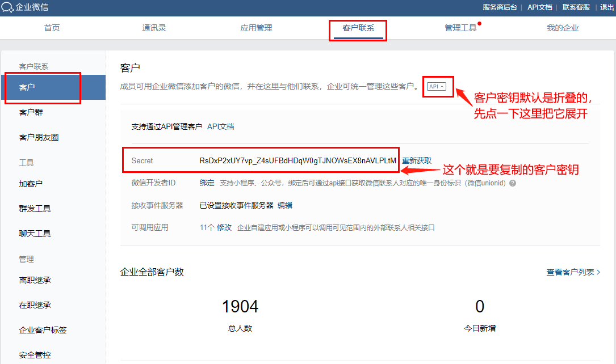616x364 pixels.
Task: Click 编辑 for 接收事件服务器
Action: pos(285,206)
